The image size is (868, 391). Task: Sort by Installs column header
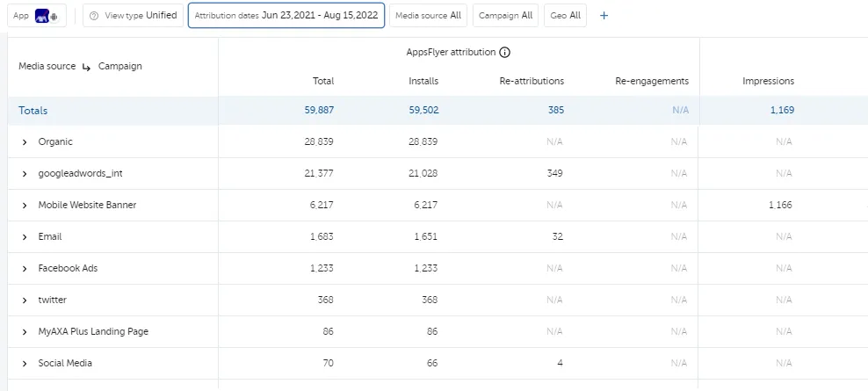click(423, 81)
